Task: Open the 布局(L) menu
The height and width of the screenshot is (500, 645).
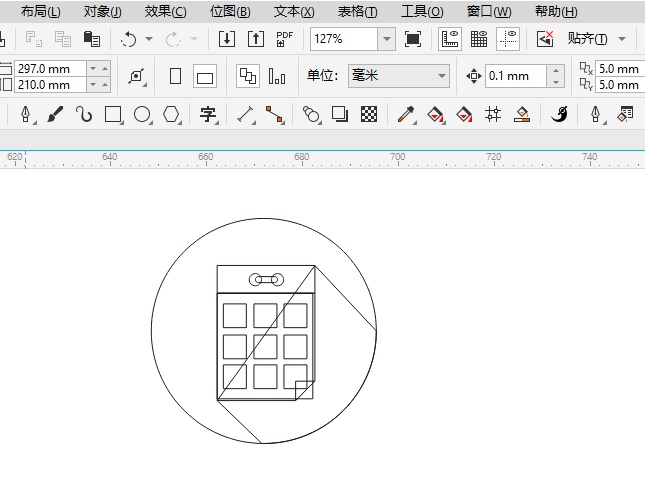Action: (x=40, y=12)
